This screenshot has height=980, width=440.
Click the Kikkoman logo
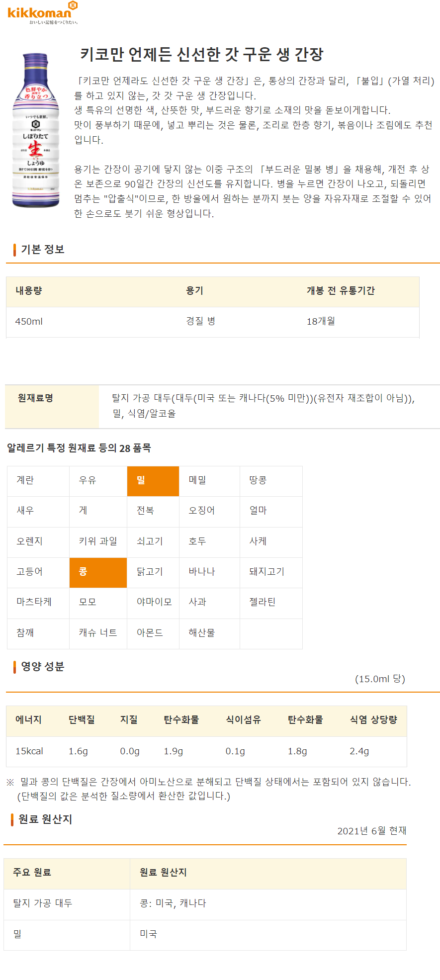[x=43, y=12]
